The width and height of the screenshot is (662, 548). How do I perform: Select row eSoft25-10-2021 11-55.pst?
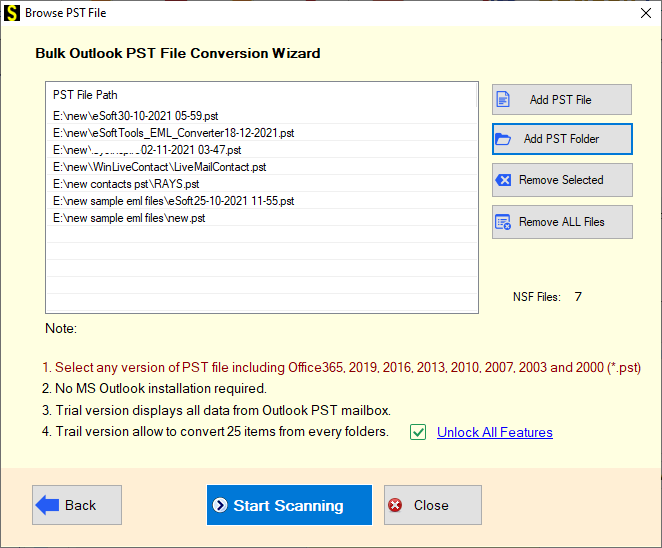coord(262,201)
